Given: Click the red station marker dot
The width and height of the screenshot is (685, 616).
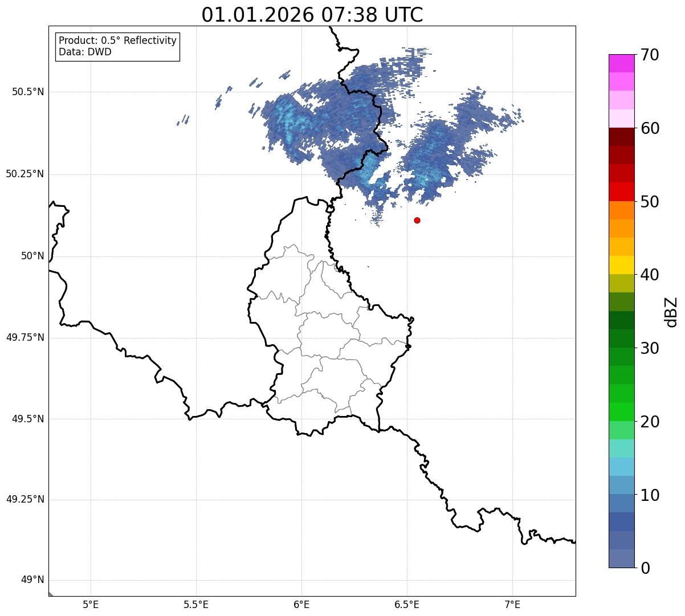Looking at the screenshot, I should click(417, 220).
